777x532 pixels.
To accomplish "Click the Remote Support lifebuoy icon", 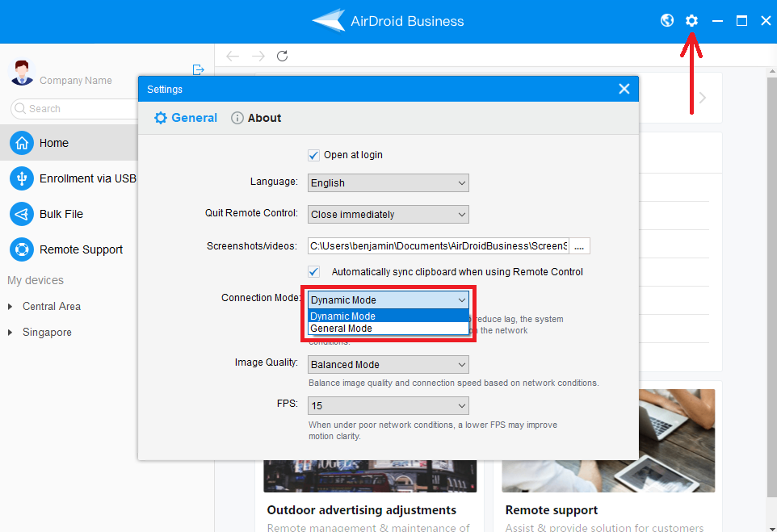I will 22,249.
